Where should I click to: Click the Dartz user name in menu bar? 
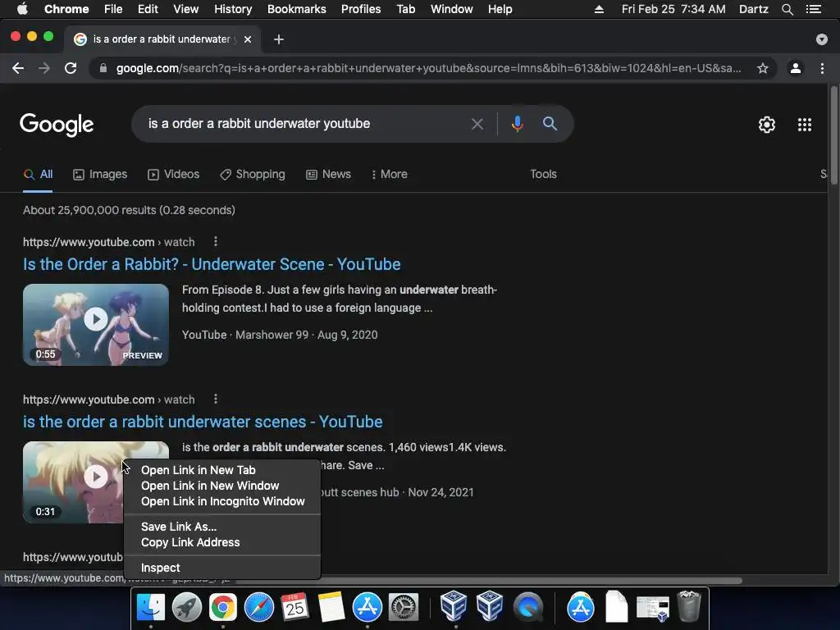[753, 9]
